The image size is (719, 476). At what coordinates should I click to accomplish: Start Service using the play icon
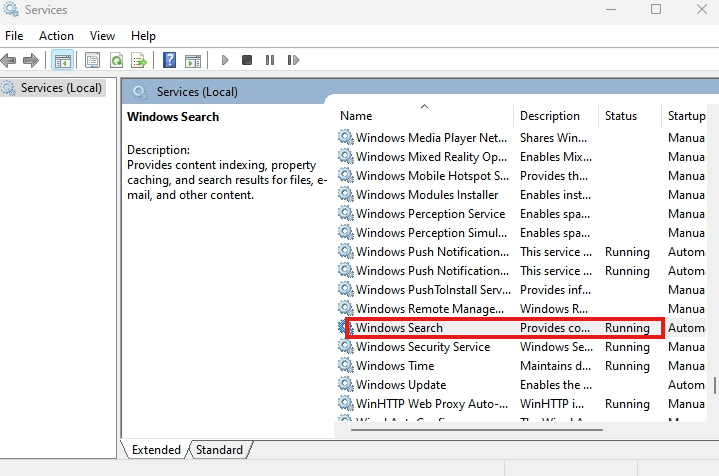point(225,60)
